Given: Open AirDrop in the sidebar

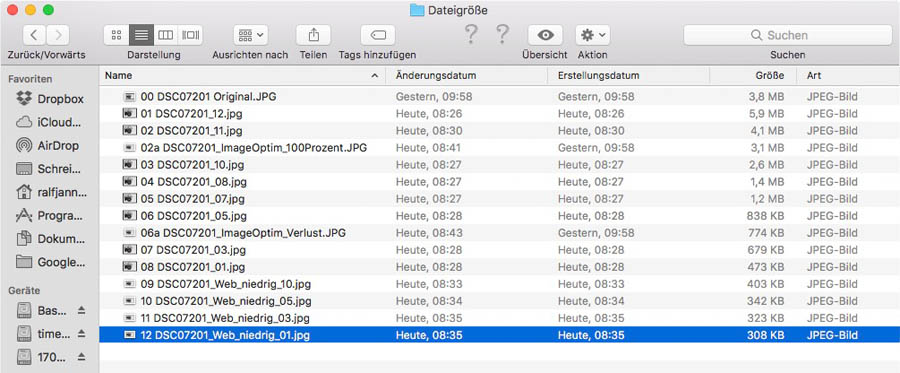Looking at the screenshot, I should tap(49, 146).
